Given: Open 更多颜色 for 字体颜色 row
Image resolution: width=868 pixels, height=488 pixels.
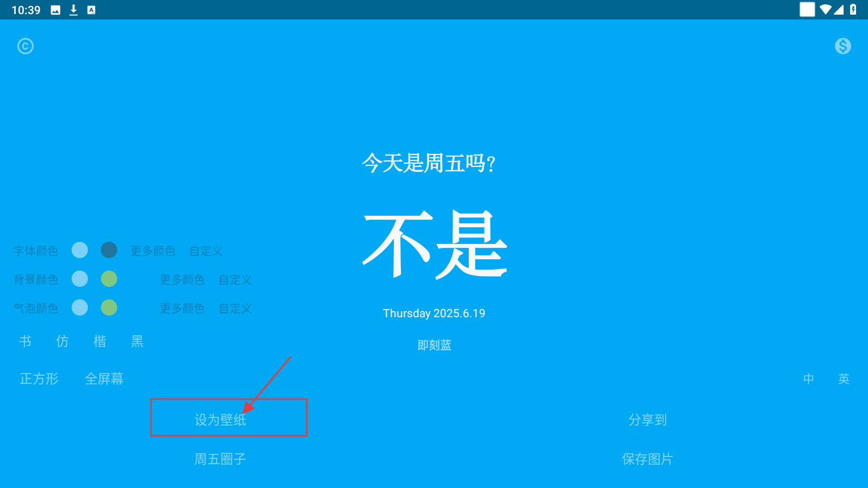Looking at the screenshot, I should [x=153, y=251].
